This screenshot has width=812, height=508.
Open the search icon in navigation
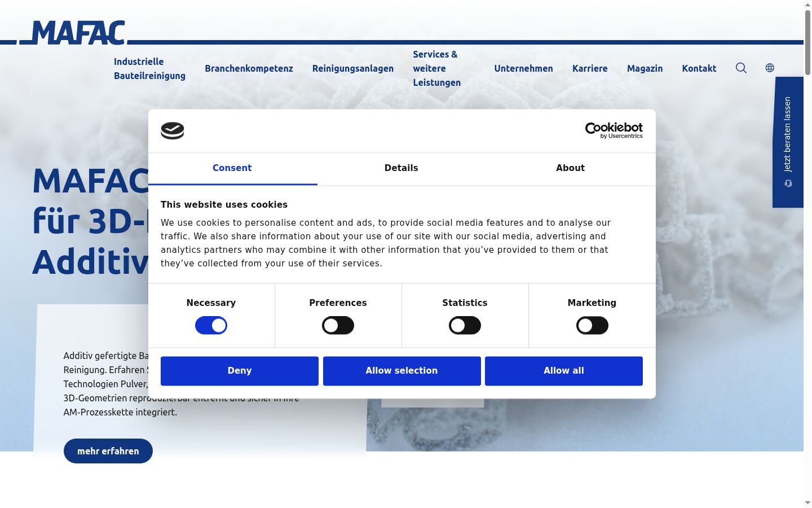tap(741, 68)
